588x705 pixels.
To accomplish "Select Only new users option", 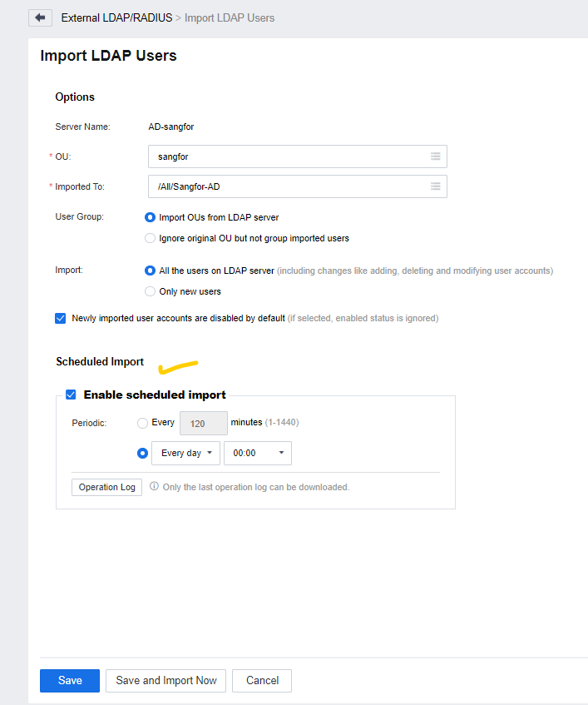I will (x=150, y=291).
